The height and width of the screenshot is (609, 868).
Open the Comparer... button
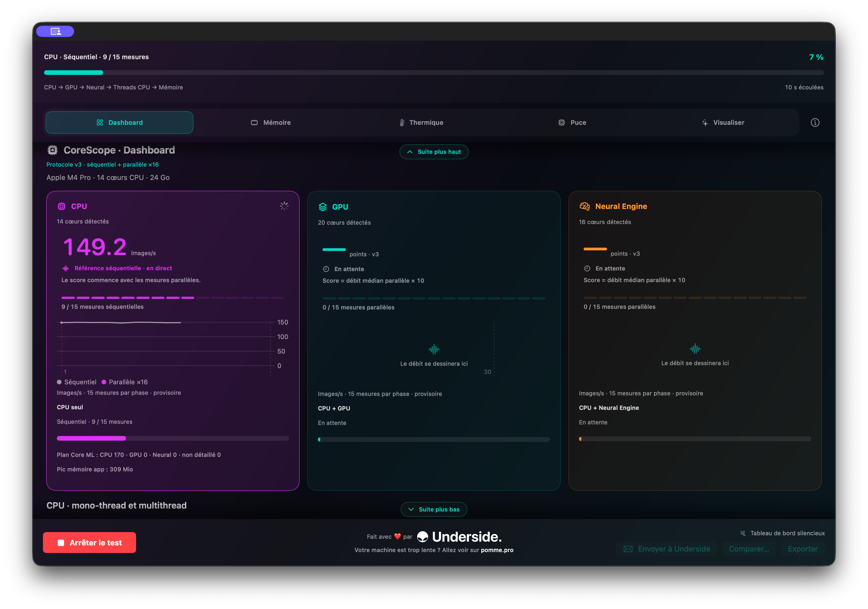748,549
